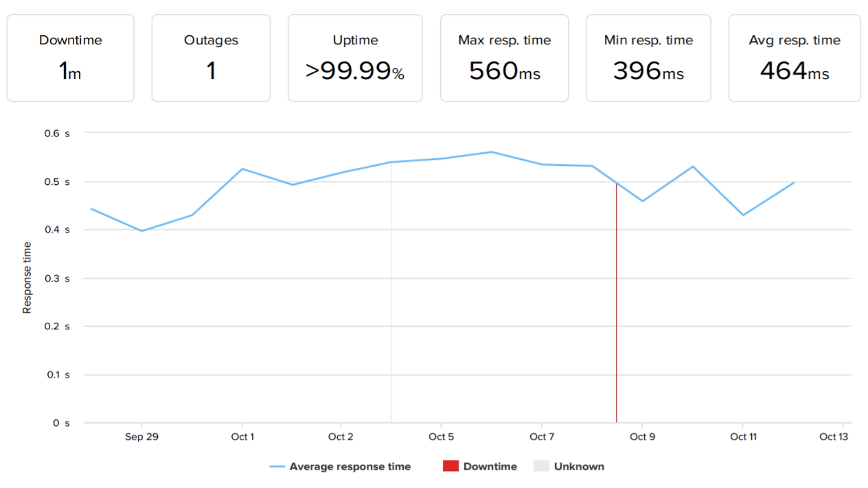Toggle the Average response time legend label
The image size is (868, 488).
click(350, 466)
